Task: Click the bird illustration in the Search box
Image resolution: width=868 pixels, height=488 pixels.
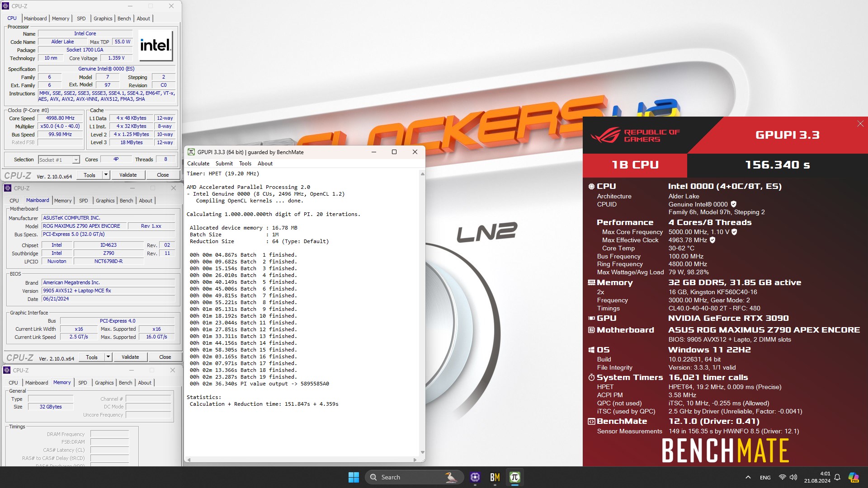Action: [451, 477]
